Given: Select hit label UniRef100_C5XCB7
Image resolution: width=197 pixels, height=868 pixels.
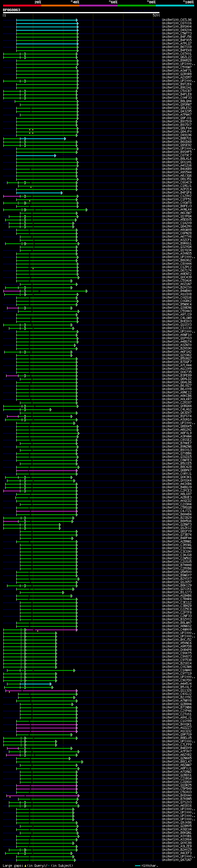Looking at the screenshot, I should (177, 91).
